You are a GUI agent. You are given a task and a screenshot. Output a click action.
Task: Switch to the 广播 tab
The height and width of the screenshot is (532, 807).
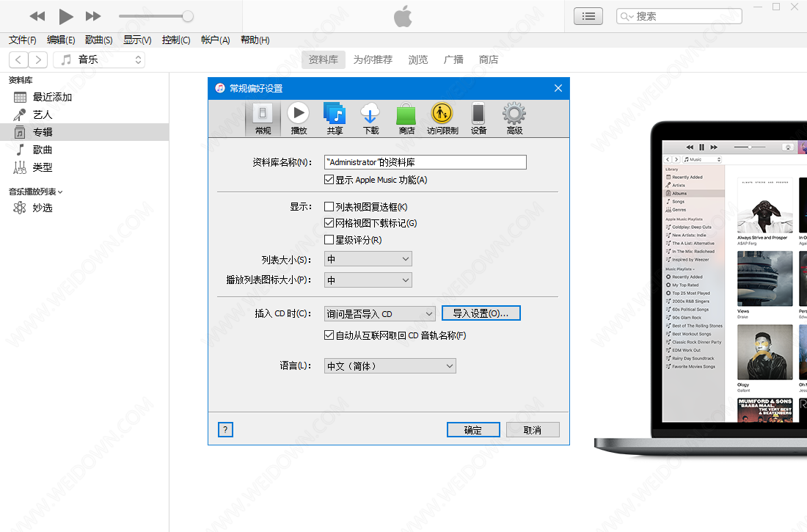[453, 59]
